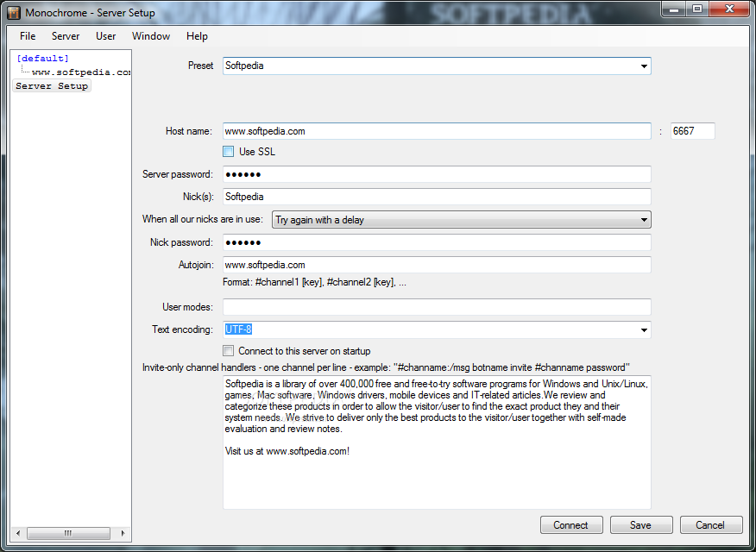This screenshot has height=552, width=756.
Task: Click the sidebar scroll left arrow
Action: pos(18,533)
